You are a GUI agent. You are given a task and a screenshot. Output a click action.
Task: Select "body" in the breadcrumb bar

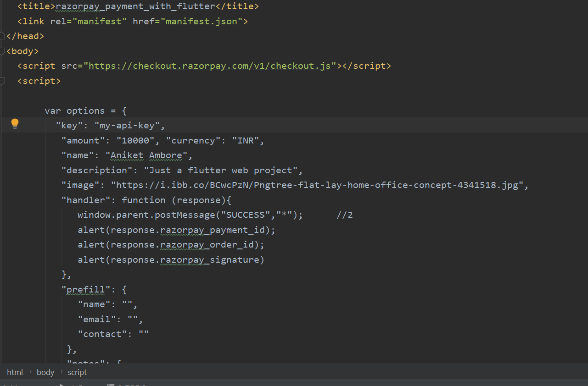click(45, 372)
